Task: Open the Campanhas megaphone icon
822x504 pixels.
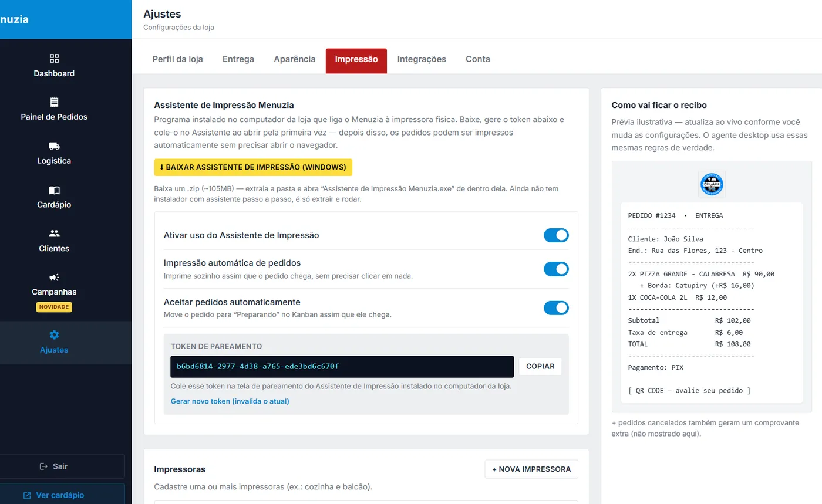Action: tap(54, 277)
